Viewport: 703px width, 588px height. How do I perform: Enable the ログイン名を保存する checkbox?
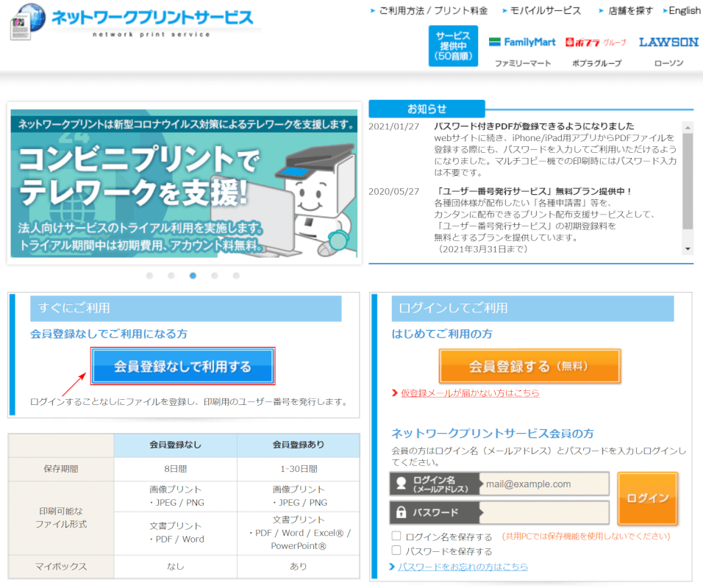(x=396, y=536)
